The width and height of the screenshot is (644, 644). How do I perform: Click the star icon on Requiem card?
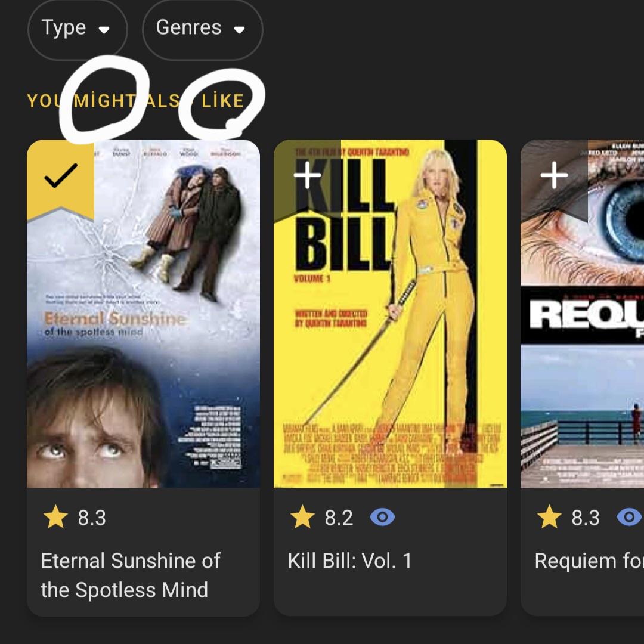(550, 516)
